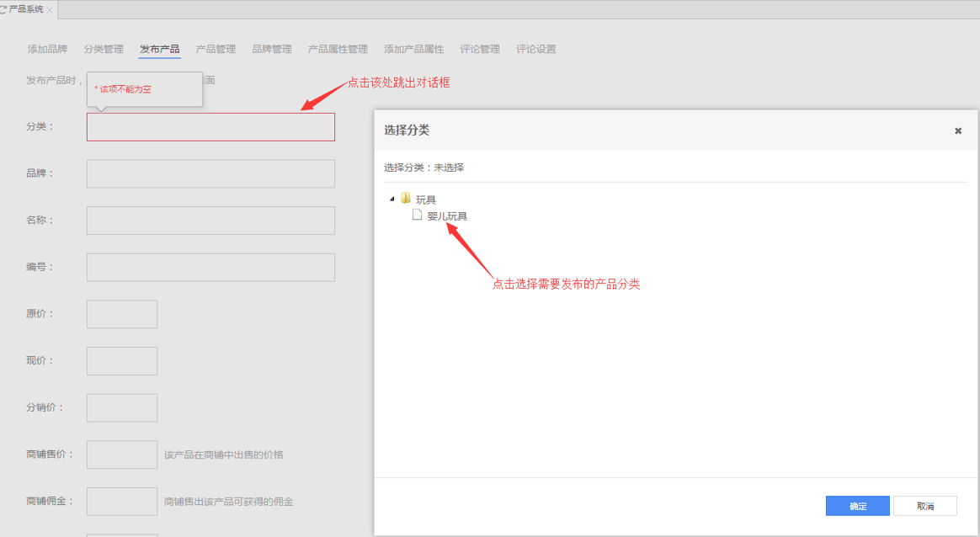Close the 产品系统 tab
Viewport: 980px width, 537px height.
pos(50,9)
